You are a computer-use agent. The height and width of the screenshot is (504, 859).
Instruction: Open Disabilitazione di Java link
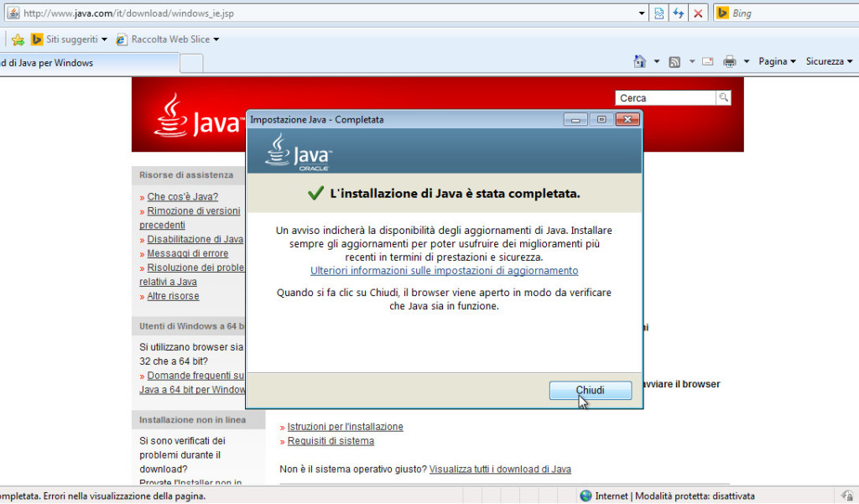[x=195, y=239]
